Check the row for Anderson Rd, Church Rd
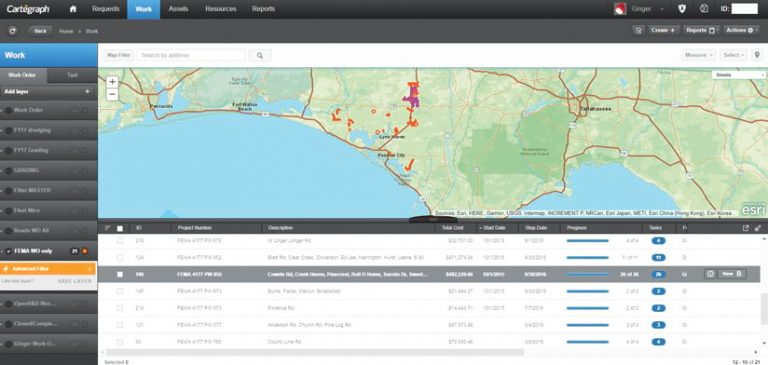Screen dimensions: 768x365 pyautogui.click(x=120, y=325)
